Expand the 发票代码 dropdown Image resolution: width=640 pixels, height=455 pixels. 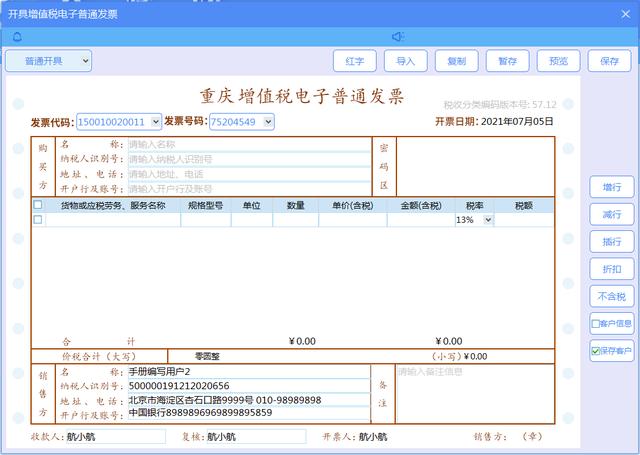156,122
